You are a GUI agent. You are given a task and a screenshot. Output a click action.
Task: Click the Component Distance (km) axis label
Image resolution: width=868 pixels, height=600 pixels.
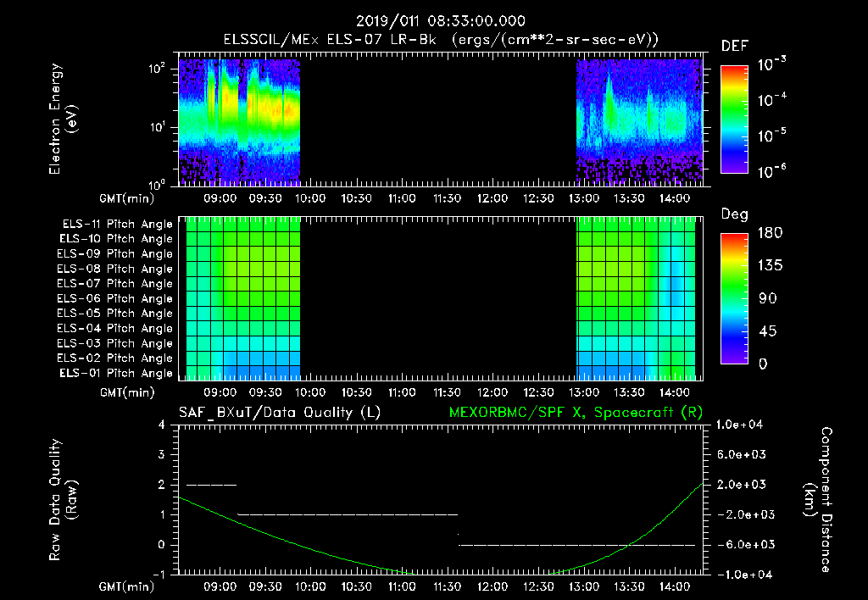coord(818,500)
